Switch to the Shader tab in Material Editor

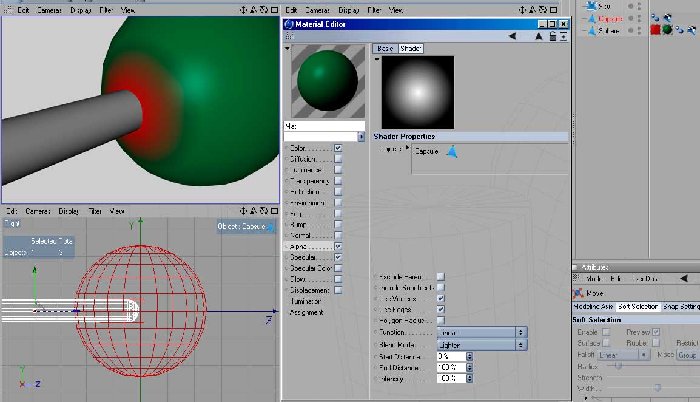[x=410, y=48]
